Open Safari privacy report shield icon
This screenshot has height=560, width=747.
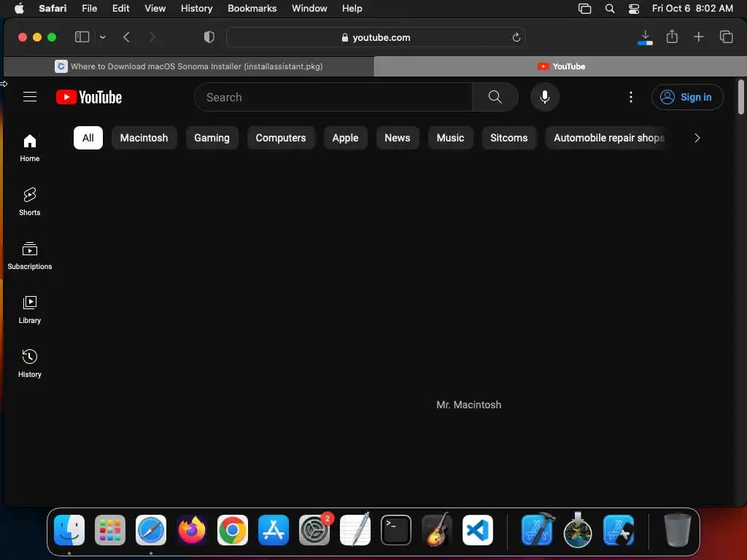pos(209,37)
